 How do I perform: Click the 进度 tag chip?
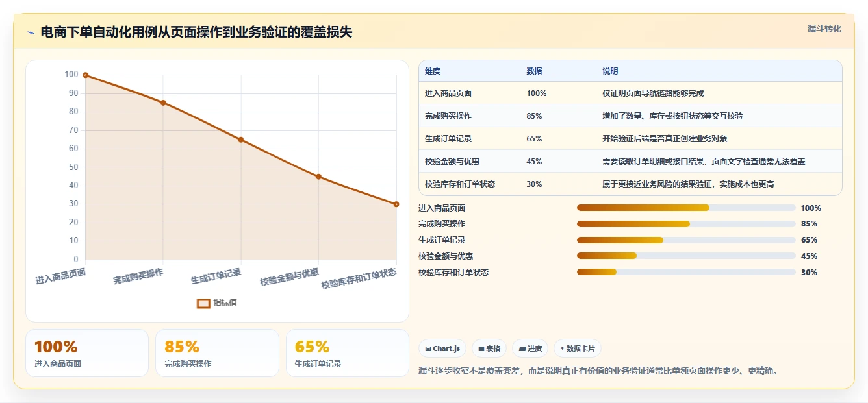[x=530, y=348]
